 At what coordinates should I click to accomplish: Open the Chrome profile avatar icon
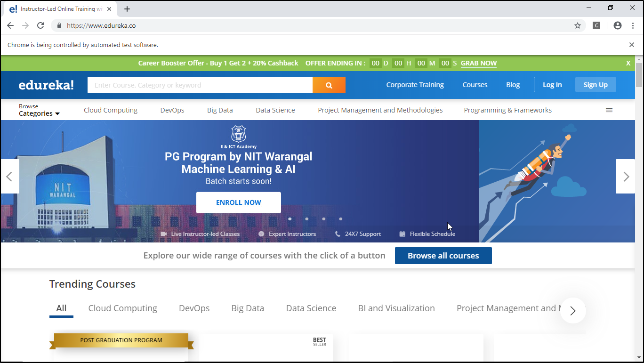click(x=618, y=25)
